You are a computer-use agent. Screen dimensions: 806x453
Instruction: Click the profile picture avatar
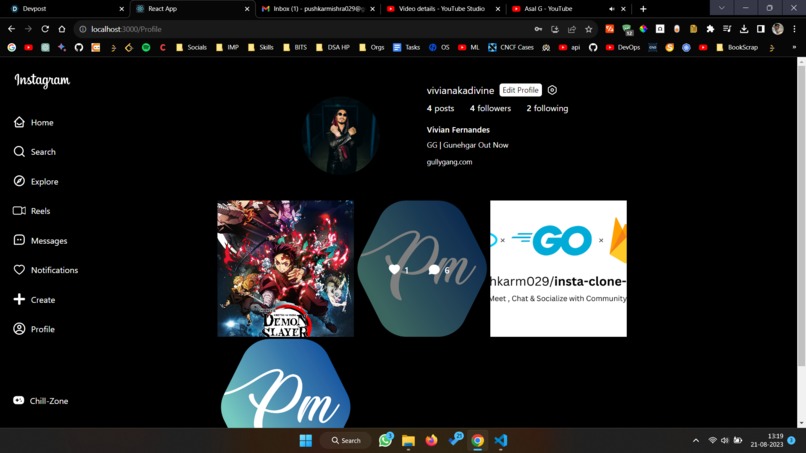340,135
